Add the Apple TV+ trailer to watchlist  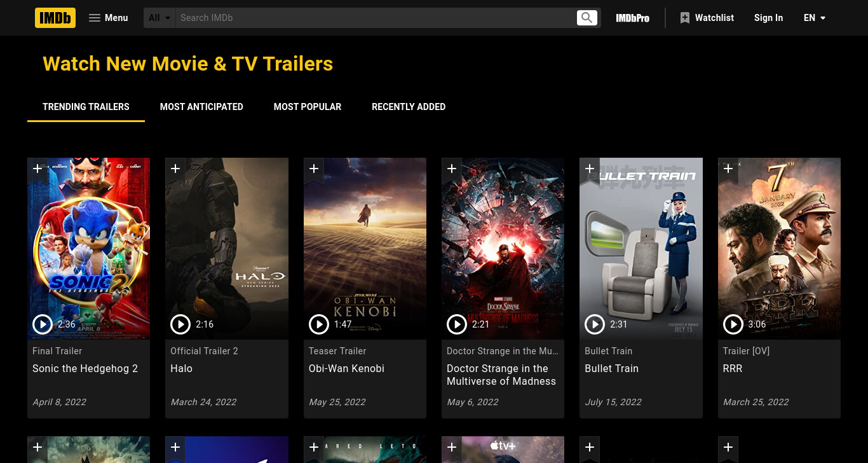[452, 448]
